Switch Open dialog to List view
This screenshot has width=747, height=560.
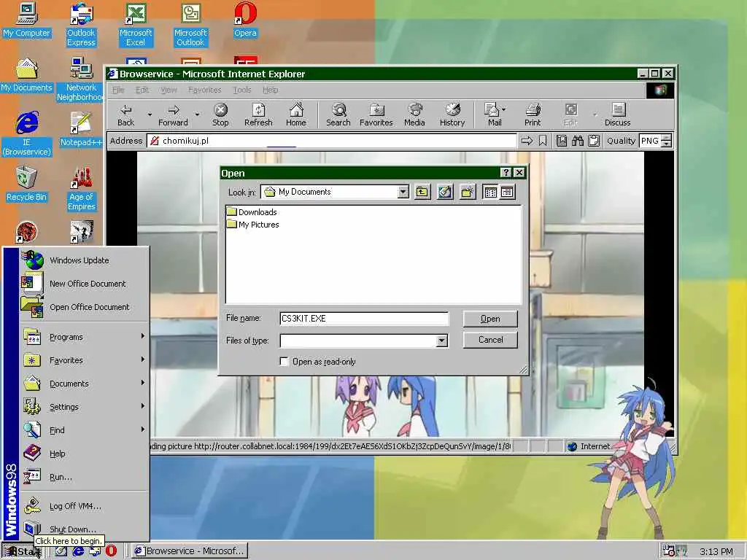491,192
